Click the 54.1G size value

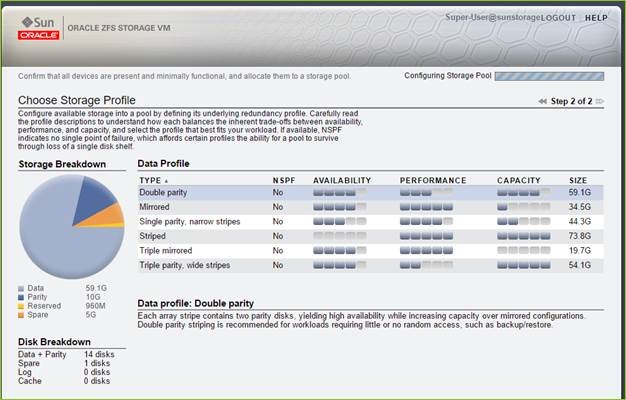tap(580, 265)
